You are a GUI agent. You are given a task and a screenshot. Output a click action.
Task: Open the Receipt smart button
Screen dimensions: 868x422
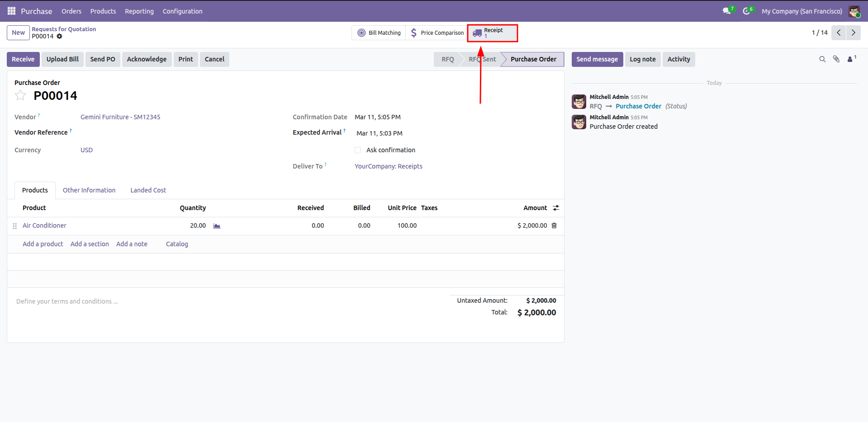tap(492, 33)
